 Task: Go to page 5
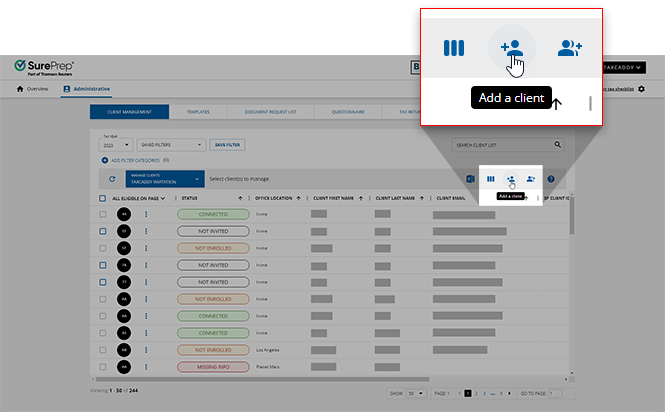tap(501, 393)
